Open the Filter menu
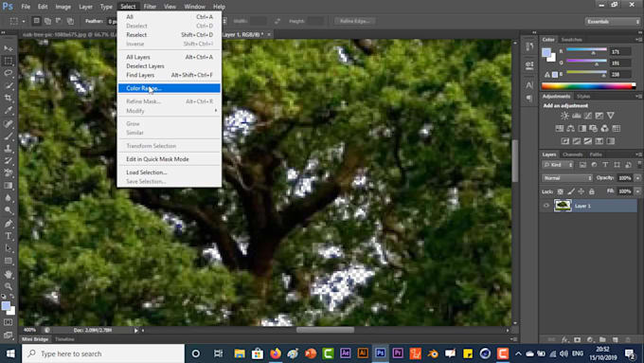This screenshot has height=363, width=644. click(x=150, y=7)
